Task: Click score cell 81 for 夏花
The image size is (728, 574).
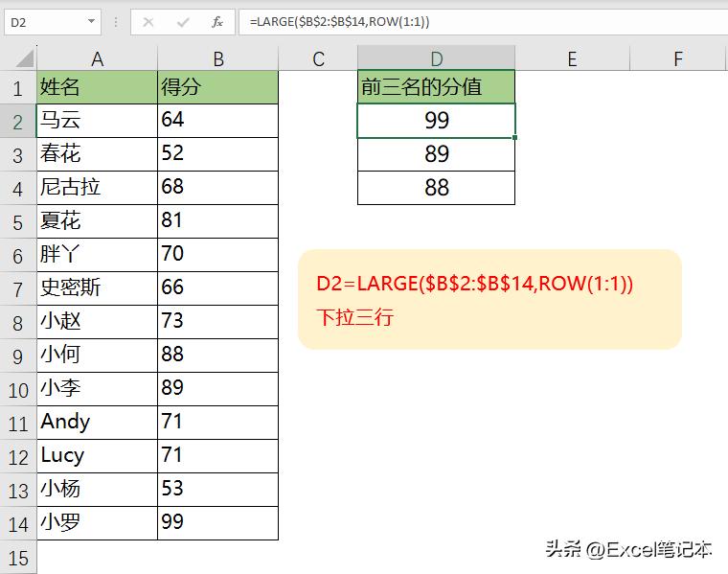Action: click(217, 221)
